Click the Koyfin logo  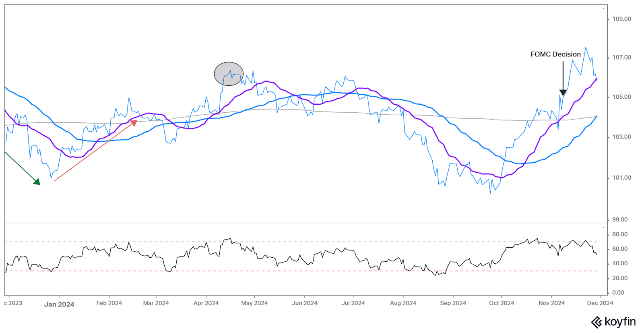613,322
